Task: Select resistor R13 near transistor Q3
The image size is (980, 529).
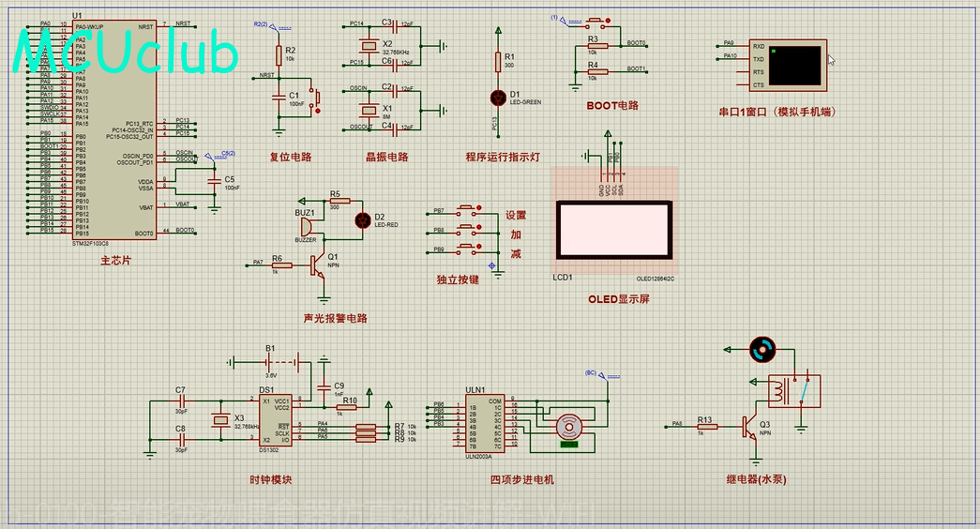Action: click(706, 426)
